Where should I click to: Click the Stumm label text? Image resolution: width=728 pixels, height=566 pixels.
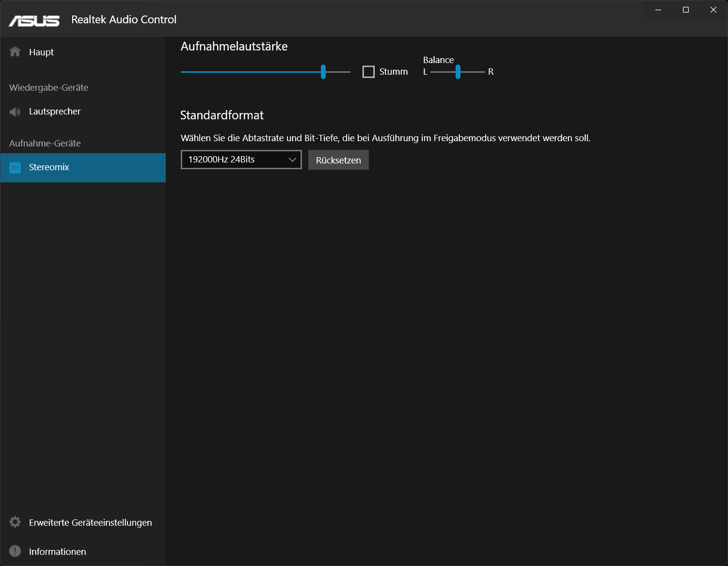(394, 72)
